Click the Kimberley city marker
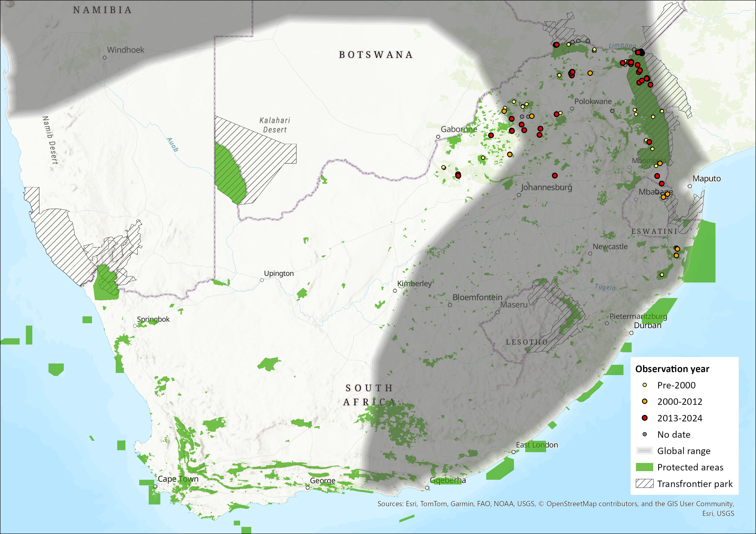This screenshot has height=534, width=756. (395, 291)
